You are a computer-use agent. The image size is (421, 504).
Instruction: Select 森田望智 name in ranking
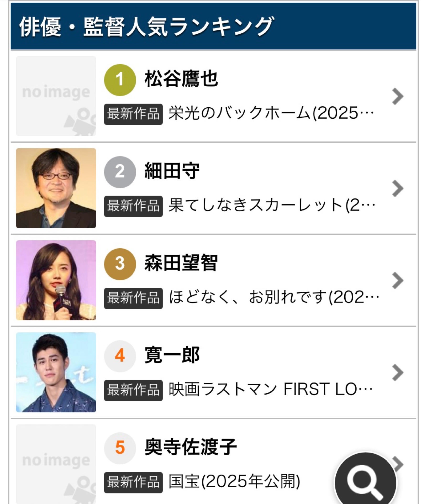pyautogui.click(x=181, y=263)
